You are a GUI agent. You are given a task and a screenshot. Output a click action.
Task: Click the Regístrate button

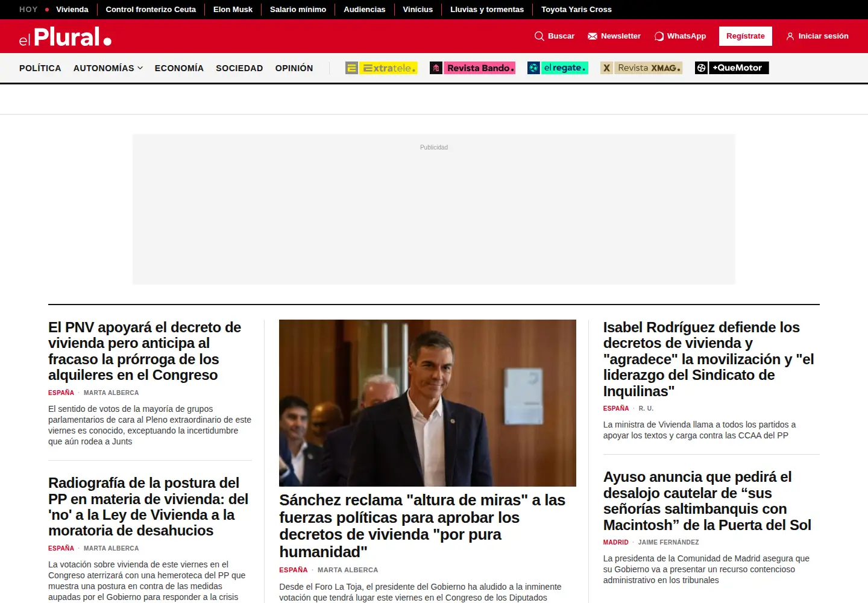pos(746,36)
